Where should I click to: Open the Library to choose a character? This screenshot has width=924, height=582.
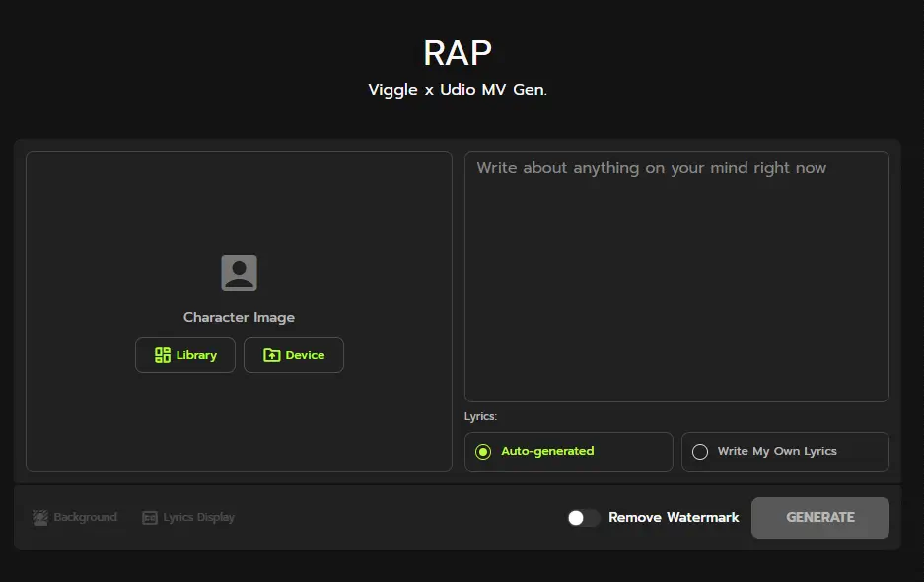point(185,355)
